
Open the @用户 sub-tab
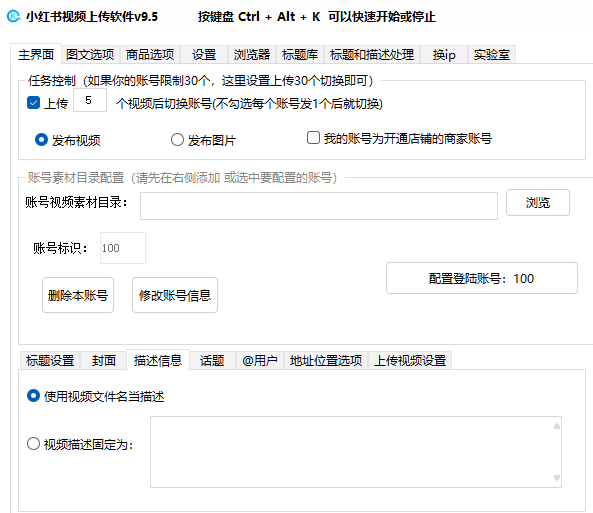click(260, 361)
